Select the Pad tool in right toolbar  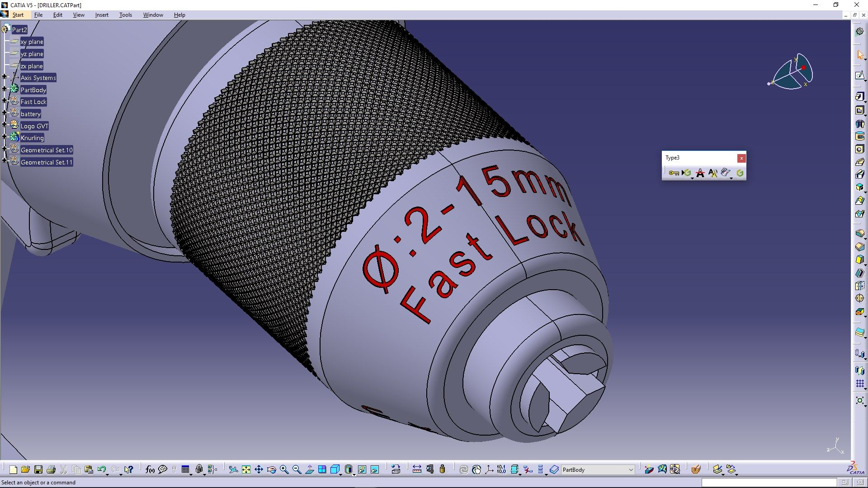pyautogui.click(x=859, y=97)
